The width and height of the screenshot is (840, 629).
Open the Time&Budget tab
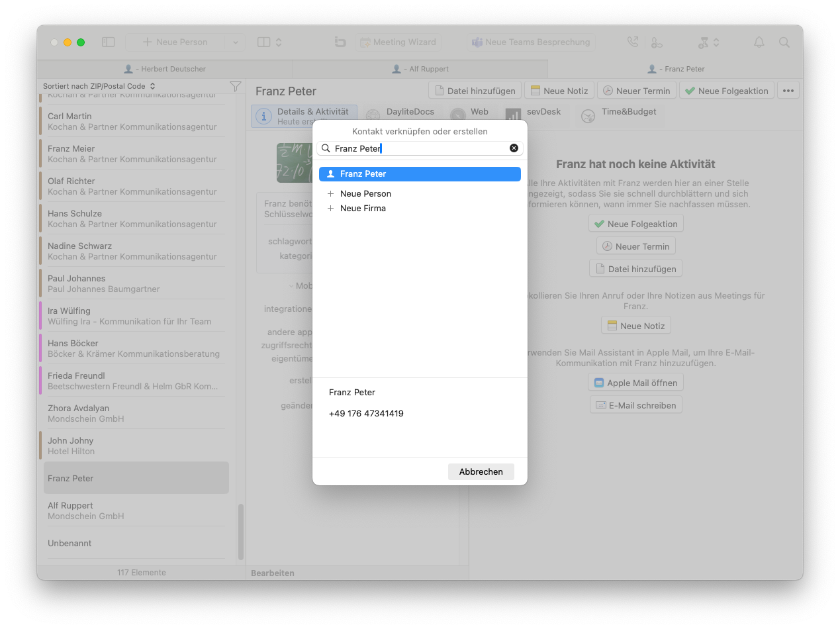tap(620, 116)
